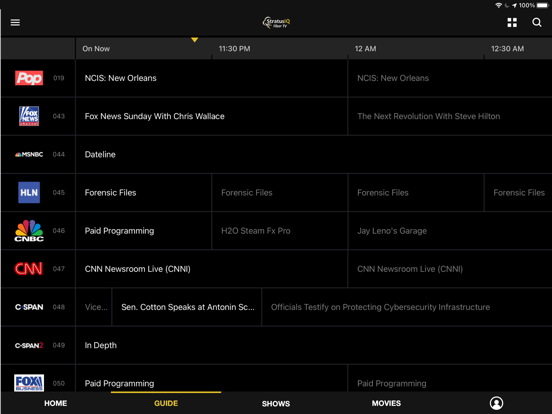Select the MSNBC channel logo
This screenshot has height=414, width=552.
tap(29, 154)
